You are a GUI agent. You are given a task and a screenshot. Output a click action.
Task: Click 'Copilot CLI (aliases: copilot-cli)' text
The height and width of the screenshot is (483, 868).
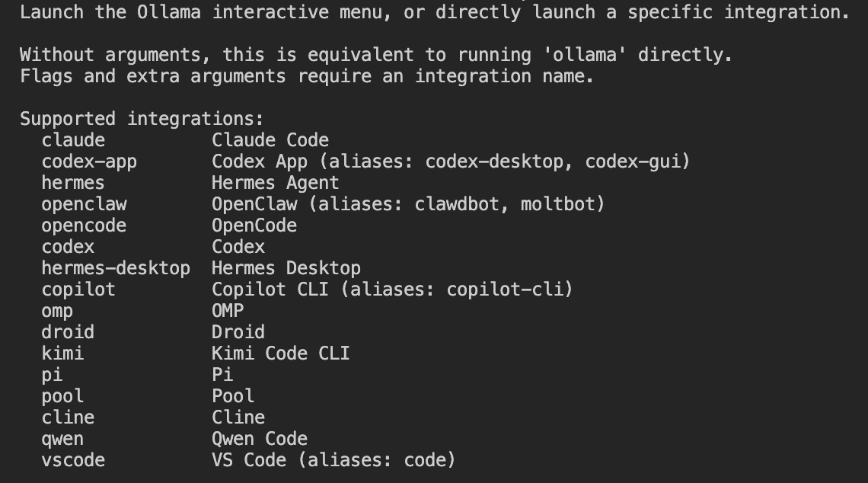pyautogui.click(x=392, y=289)
